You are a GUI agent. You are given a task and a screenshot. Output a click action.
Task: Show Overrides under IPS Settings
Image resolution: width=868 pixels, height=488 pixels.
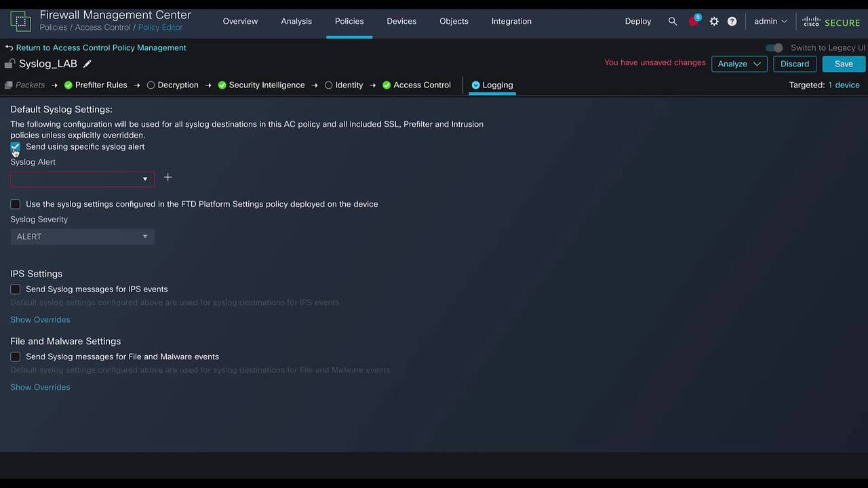click(40, 320)
